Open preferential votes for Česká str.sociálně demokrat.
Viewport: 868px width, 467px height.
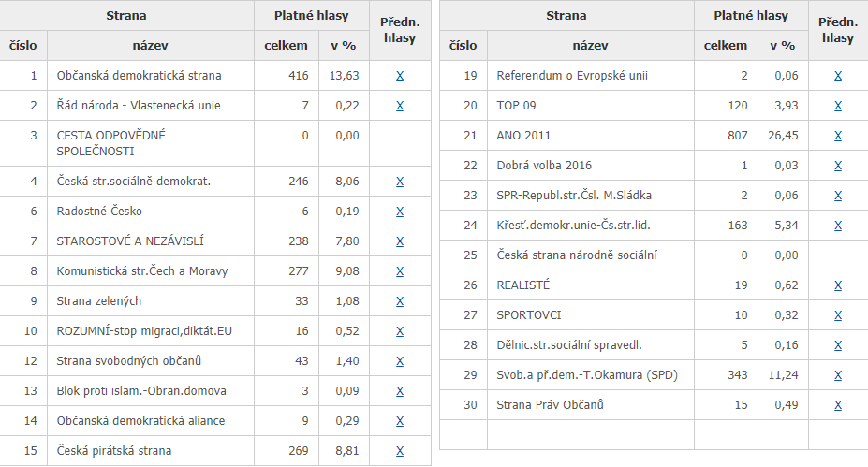[400, 182]
